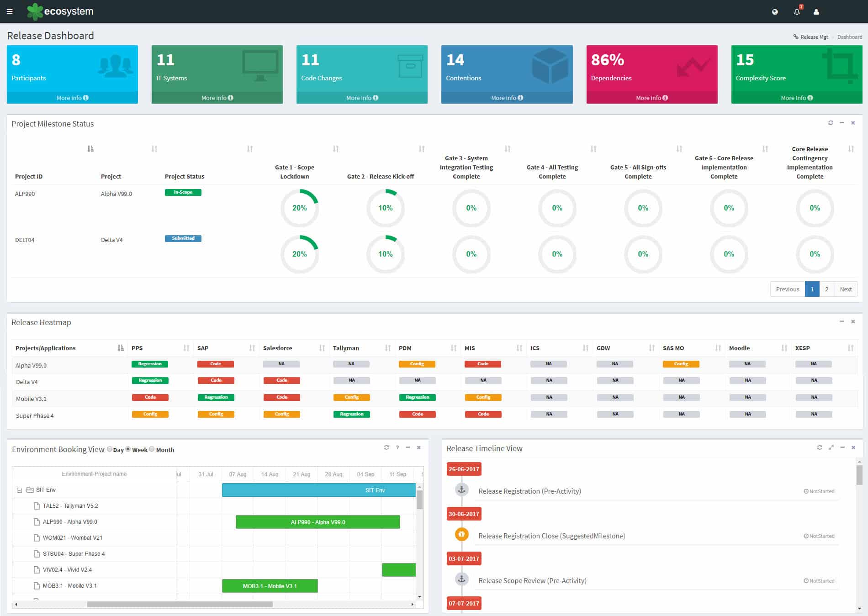Click the 03-07-2017 timeline date marker
868x616 pixels.
click(464, 558)
